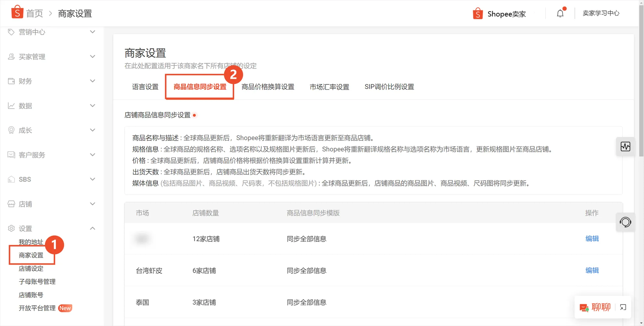Click the Shopee logo in the top left
644x326 pixels.
pyautogui.click(x=17, y=12)
